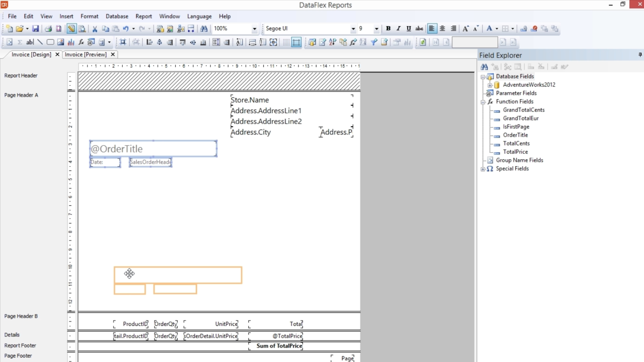Click the funnel Selection Expert icon
This screenshot has height=362, width=644.
374,42
